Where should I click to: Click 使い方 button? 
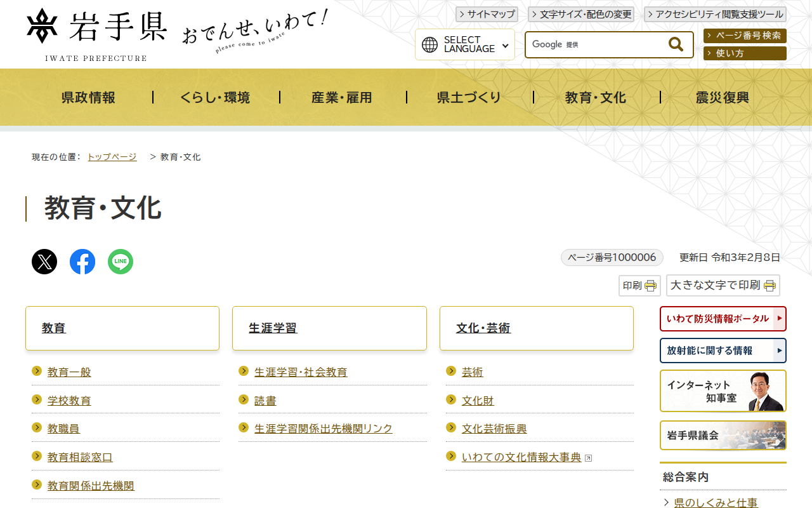click(745, 53)
